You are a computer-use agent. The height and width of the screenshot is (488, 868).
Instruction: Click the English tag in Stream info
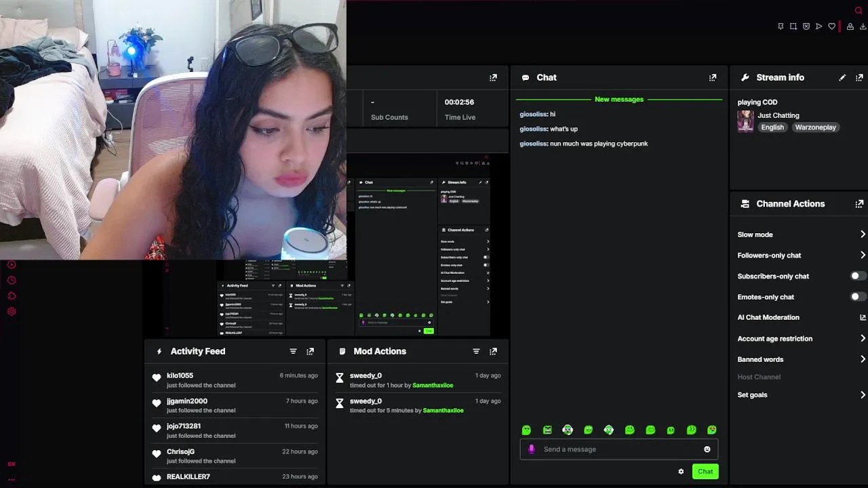point(772,127)
